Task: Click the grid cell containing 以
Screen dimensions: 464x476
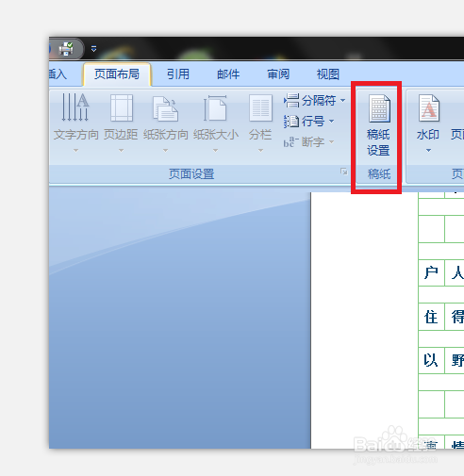Action: pyautogui.click(x=431, y=360)
